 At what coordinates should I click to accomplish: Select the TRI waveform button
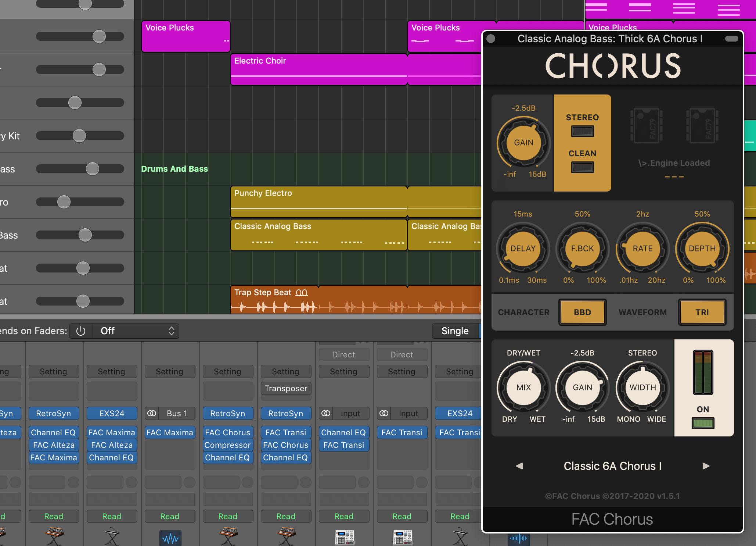click(702, 312)
